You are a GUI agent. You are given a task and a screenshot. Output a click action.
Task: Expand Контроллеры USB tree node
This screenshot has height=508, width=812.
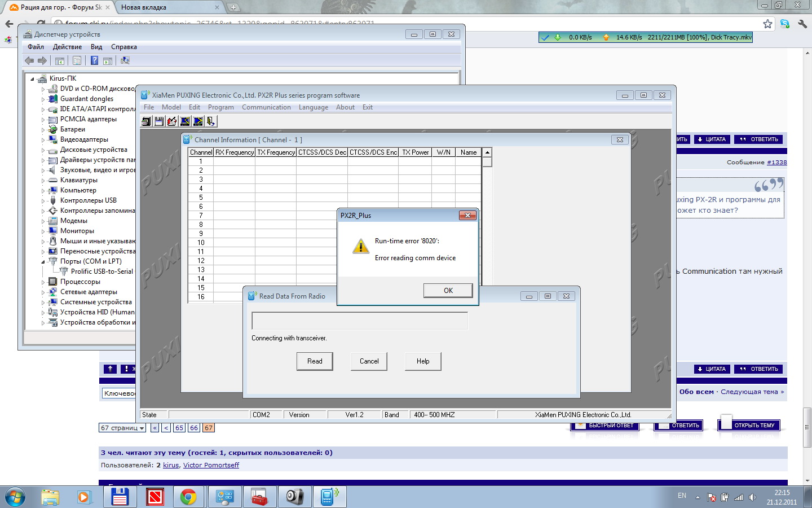43,201
